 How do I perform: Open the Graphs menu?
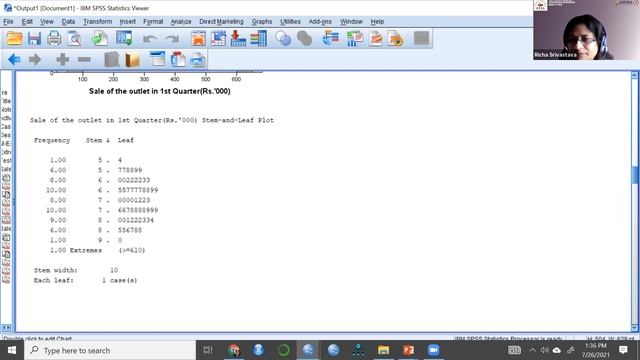point(262,22)
